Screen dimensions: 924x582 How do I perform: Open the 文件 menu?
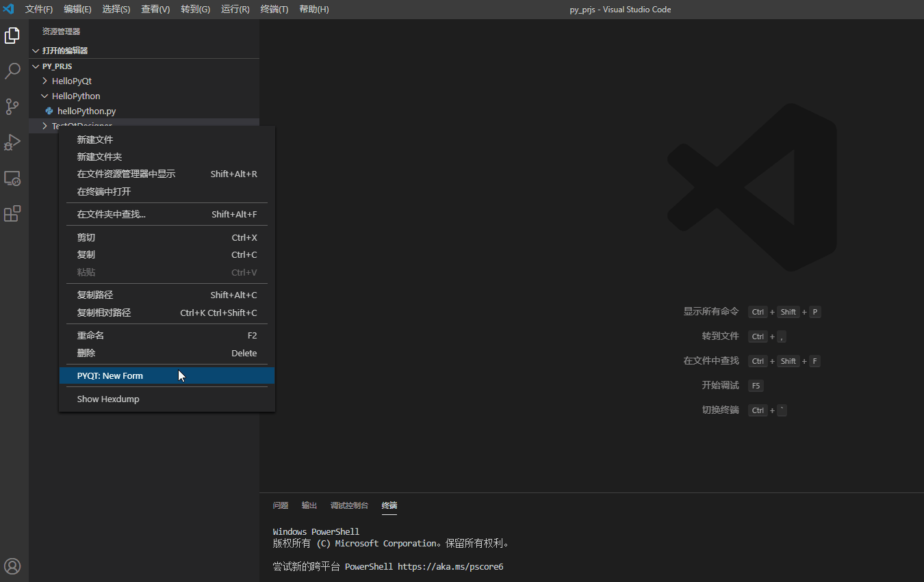coord(38,9)
